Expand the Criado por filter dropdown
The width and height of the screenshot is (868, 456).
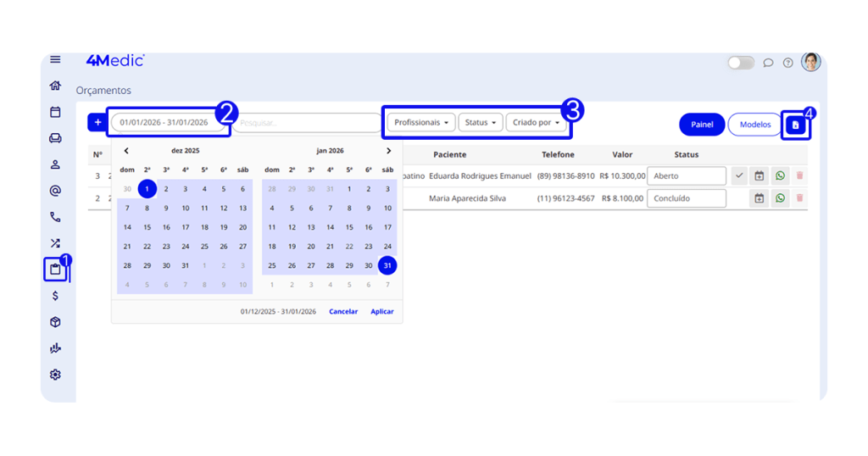pos(537,123)
